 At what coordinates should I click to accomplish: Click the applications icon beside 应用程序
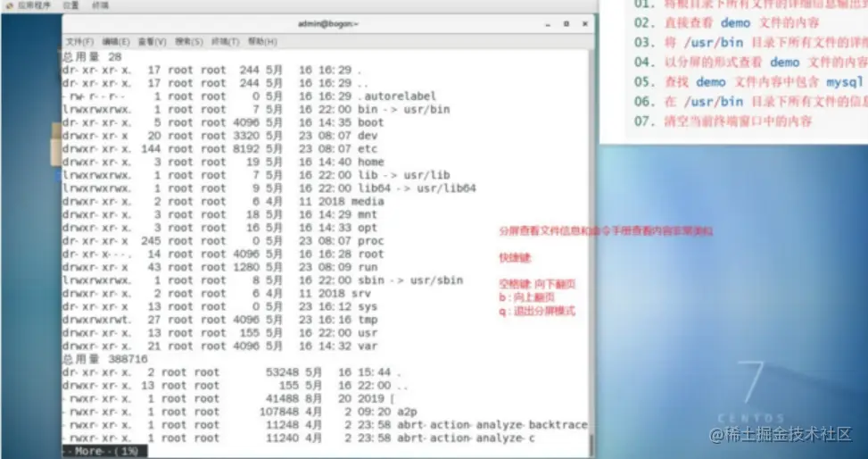[x=9, y=5]
